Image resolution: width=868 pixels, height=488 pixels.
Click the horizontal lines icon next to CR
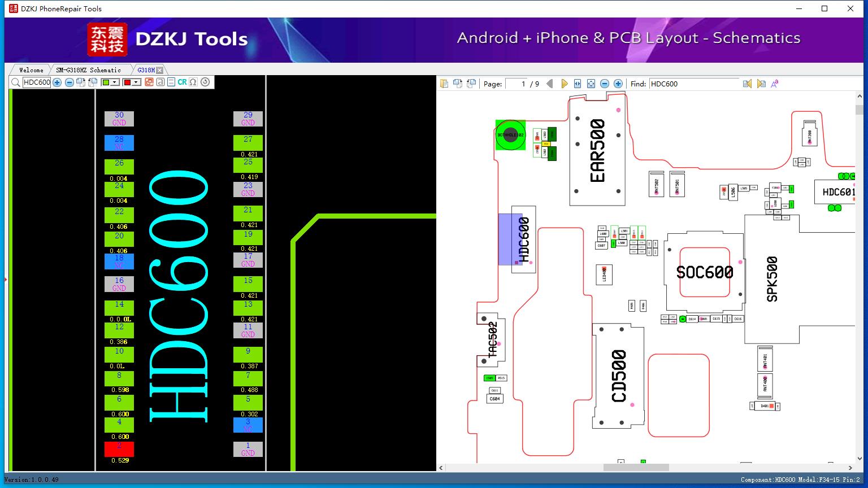[x=171, y=82]
